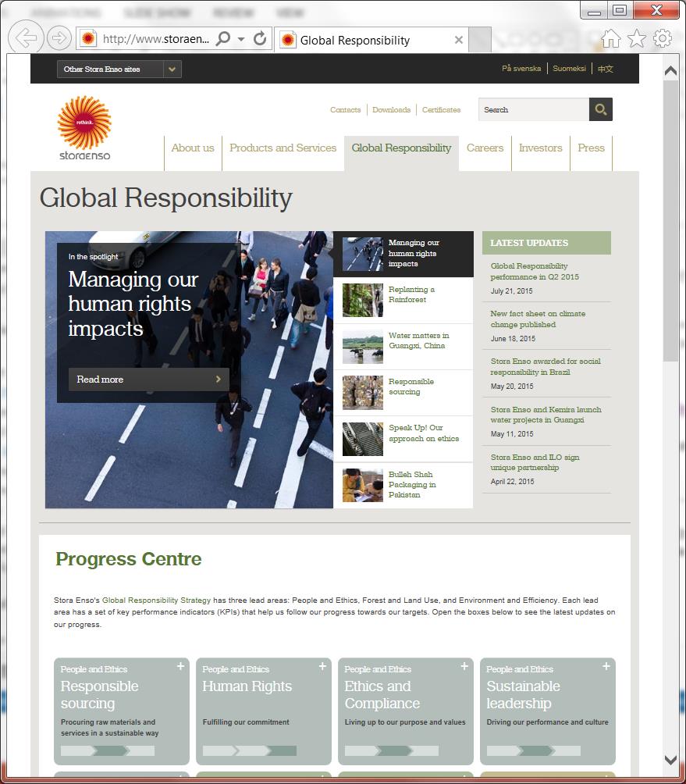Open a new blank browser tab
Image resolution: width=686 pixels, height=784 pixels.
480,40
